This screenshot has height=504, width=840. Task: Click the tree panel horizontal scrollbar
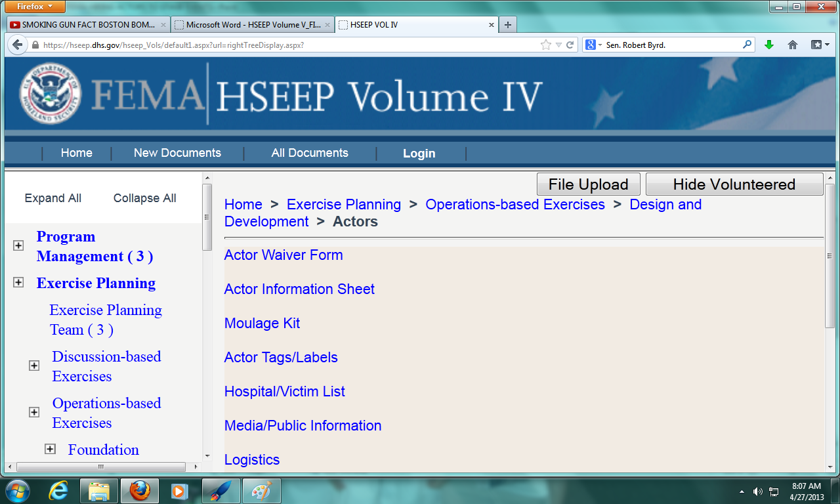click(101, 467)
